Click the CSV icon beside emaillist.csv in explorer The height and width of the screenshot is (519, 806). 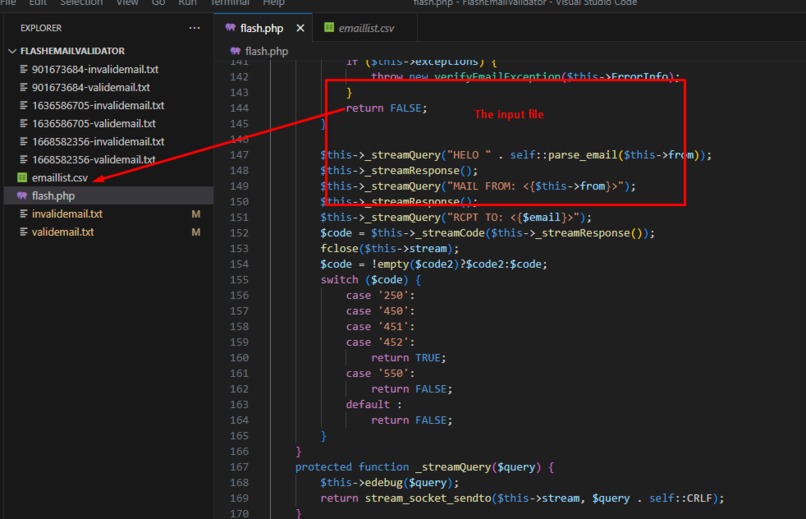(x=22, y=177)
